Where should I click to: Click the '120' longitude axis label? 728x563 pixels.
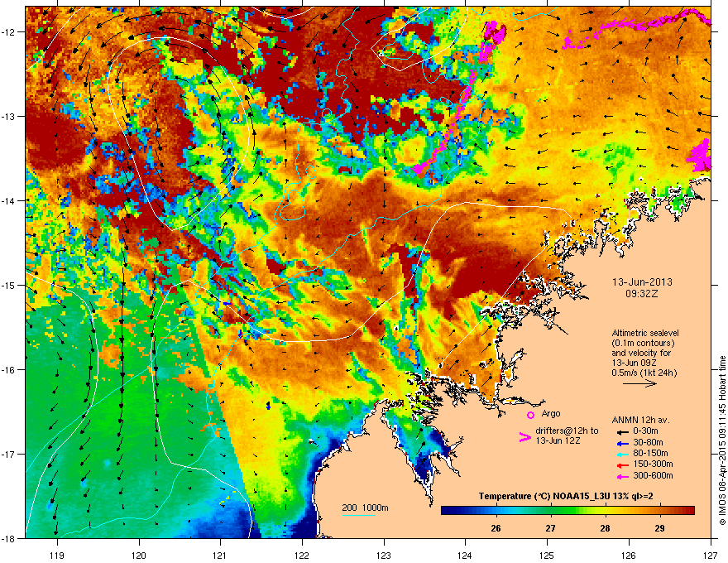point(139,555)
